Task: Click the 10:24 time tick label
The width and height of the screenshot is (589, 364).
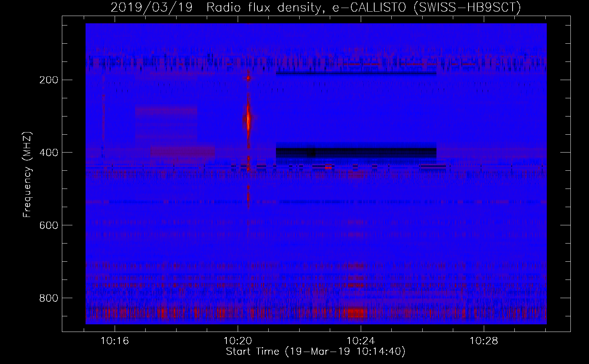Action: pos(361,341)
